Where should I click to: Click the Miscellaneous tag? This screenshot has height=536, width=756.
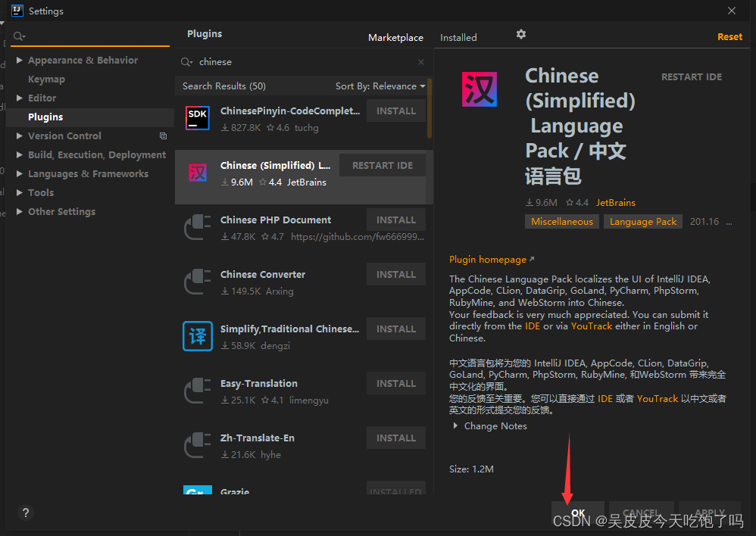pos(561,221)
